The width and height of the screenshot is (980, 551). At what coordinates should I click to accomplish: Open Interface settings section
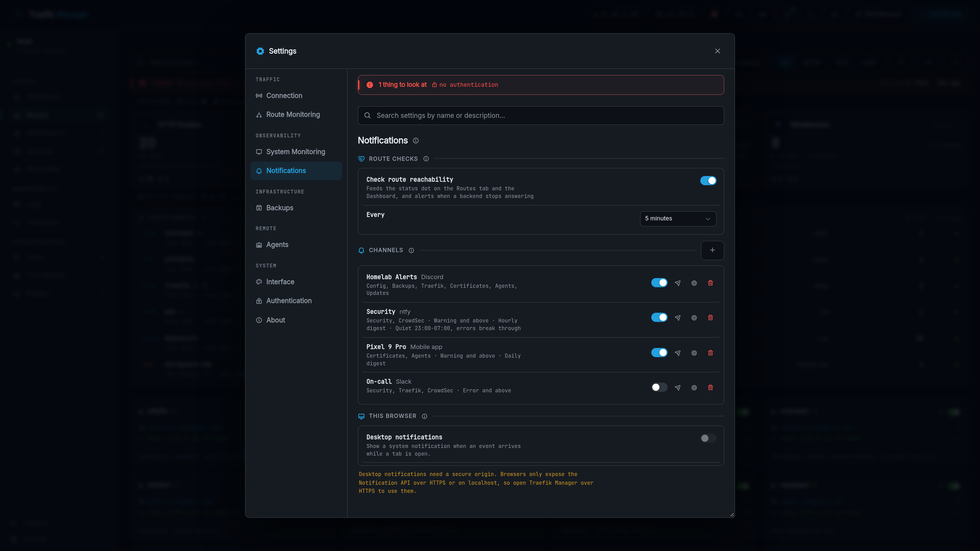point(296,282)
